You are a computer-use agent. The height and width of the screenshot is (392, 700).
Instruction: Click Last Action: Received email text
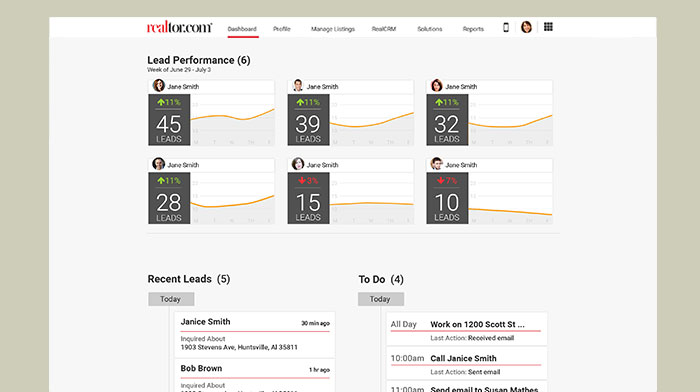[472, 338]
